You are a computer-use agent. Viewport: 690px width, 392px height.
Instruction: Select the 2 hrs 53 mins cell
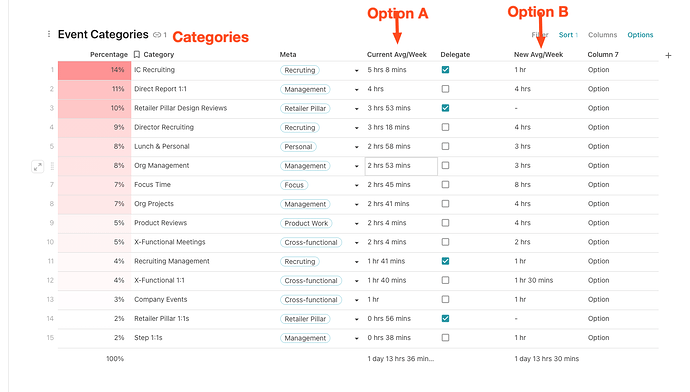click(401, 166)
